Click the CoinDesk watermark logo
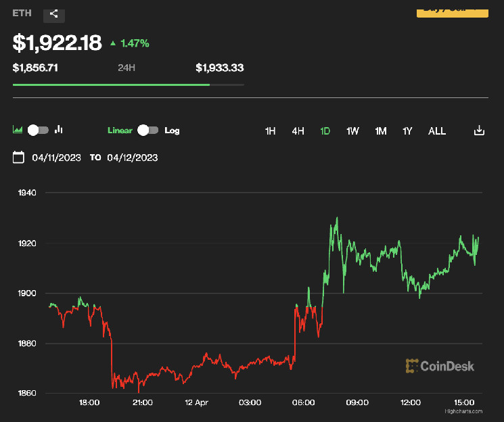The width and height of the screenshot is (504, 422). pyautogui.click(x=440, y=367)
